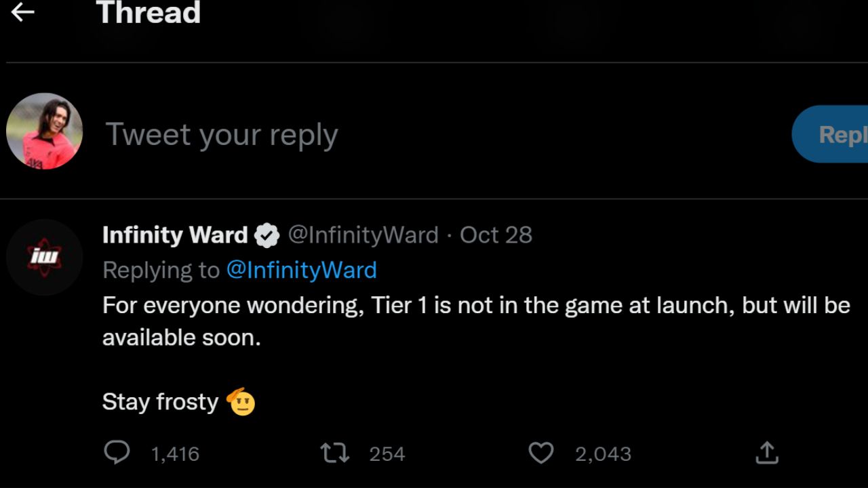Click the Oct 28 timestamp

(496, 235)
